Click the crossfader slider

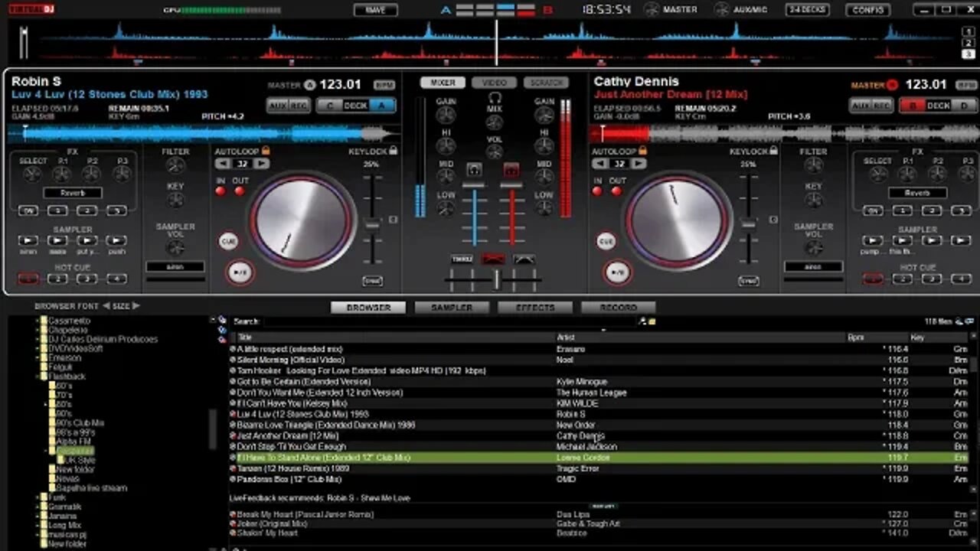496,280
